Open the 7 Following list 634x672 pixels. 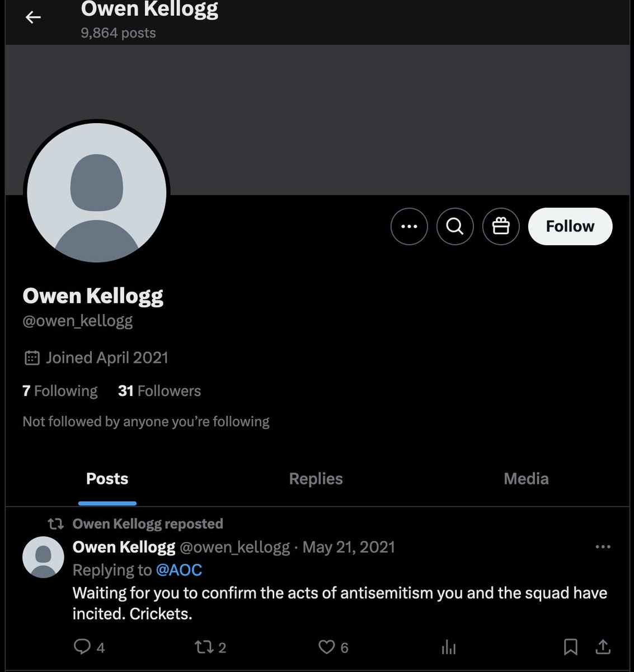coord(60,391)
